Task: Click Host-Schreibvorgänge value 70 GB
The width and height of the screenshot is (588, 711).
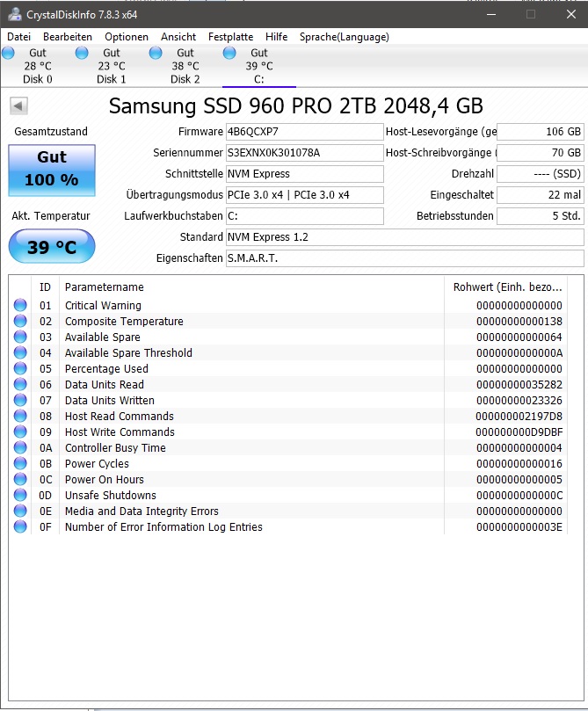Action: [541, 153]
